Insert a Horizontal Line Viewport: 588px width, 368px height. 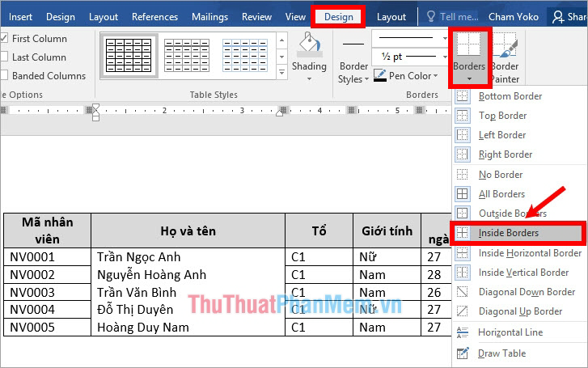click(510, 332)
